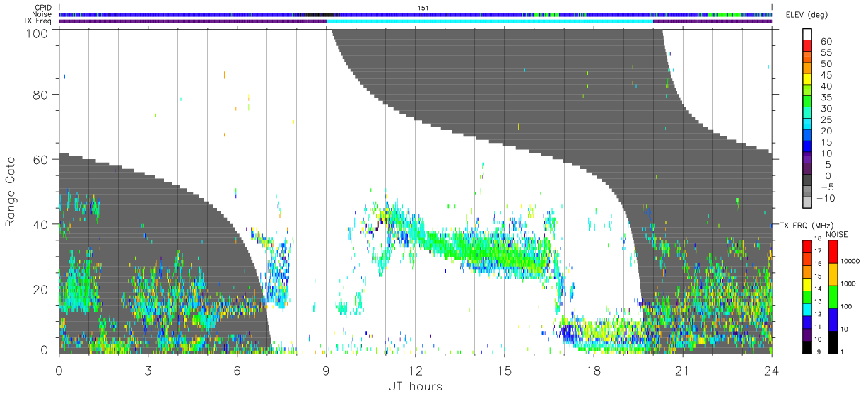Click the 'CPID' label at top left
Screen dimensions: 868x401
[43, 8]
